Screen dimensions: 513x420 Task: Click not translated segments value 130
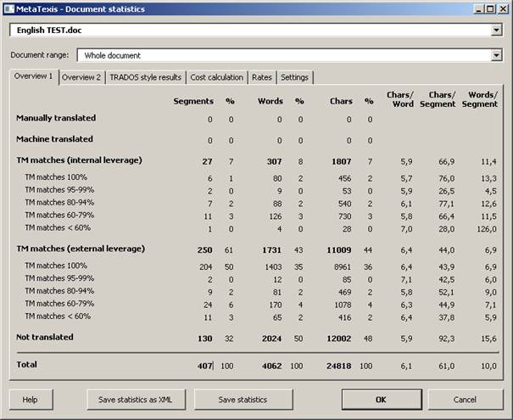(205, 339)
